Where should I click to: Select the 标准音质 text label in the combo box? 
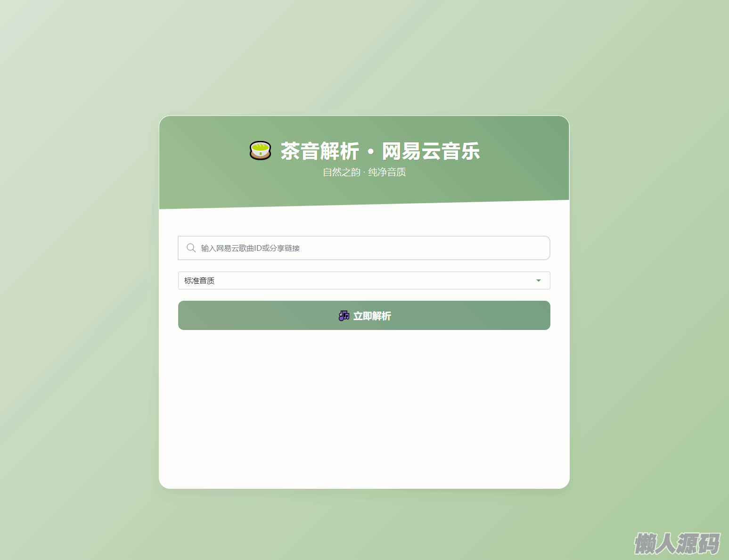(x=199, y=280)
